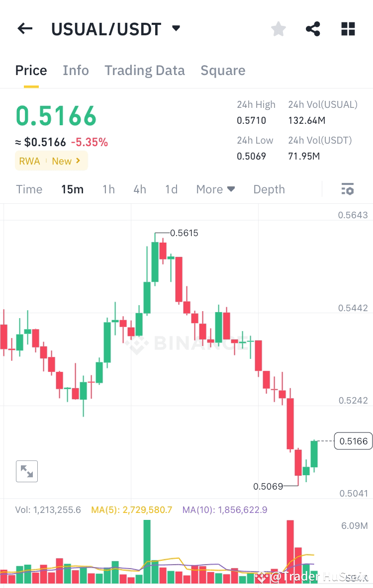Open the Depth view
This screenshot has height=588, width=373.
[x=269, y=189]
